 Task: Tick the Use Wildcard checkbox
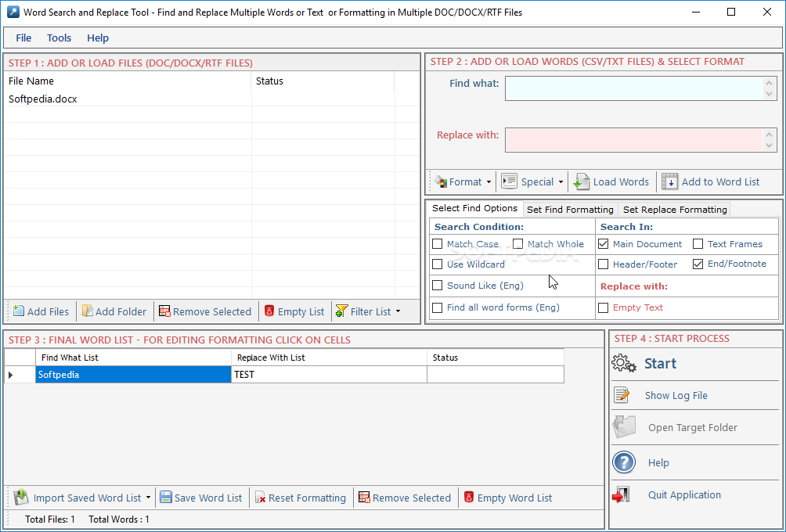[x=437, y=264]
